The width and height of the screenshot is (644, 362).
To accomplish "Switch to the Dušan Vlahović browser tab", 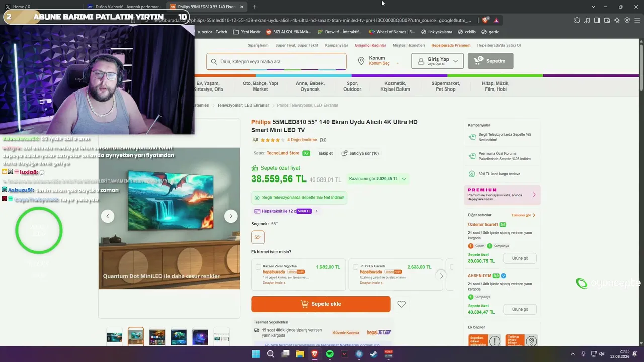I will coord(124,7).
